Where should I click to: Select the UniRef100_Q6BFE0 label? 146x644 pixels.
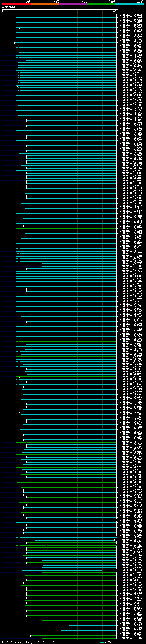[x=131, y=635]
